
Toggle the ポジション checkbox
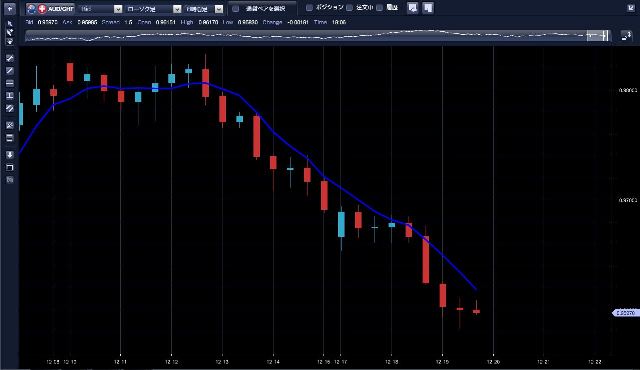(309, 8)
